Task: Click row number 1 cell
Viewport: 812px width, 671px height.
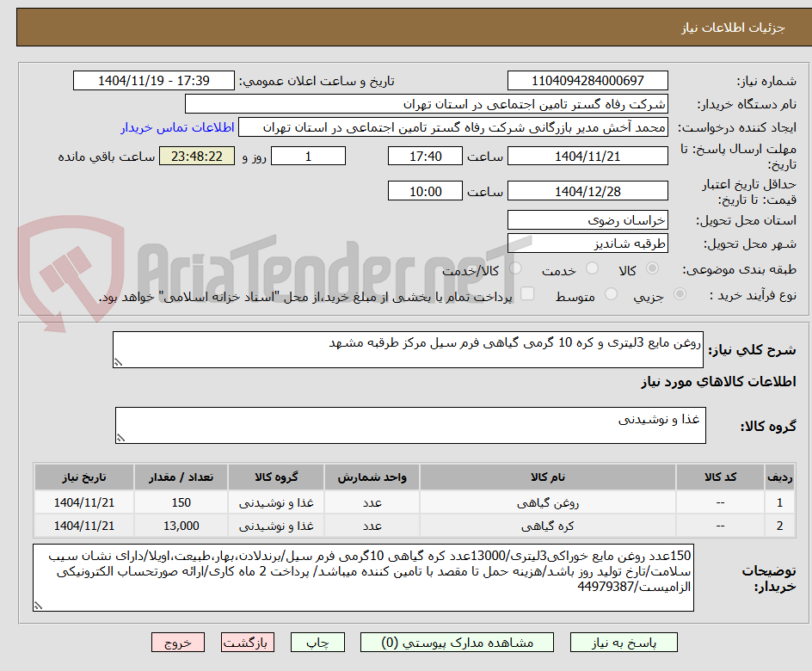Action: [x=780, y=502]
